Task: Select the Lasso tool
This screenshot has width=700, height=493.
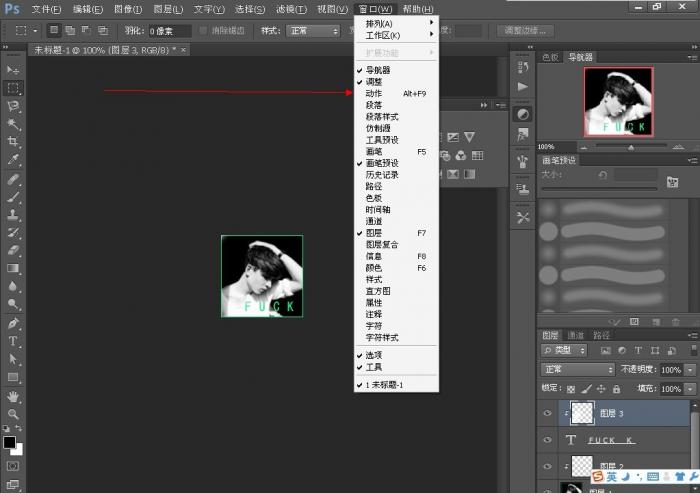Action: 13,106
